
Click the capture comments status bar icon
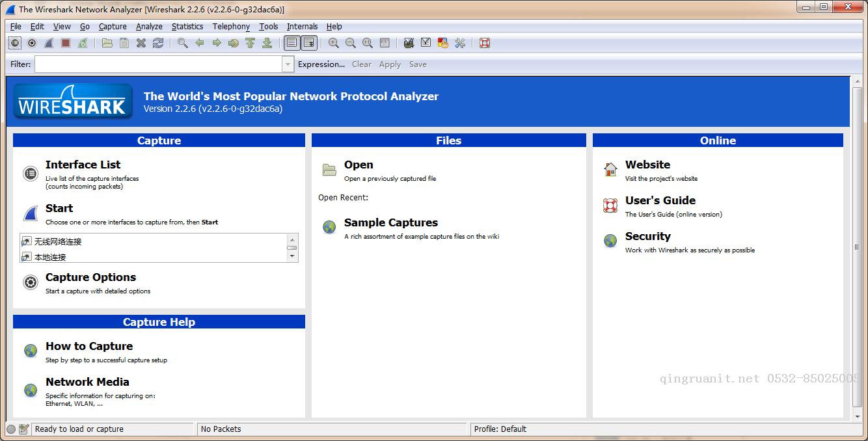point(24,429)
